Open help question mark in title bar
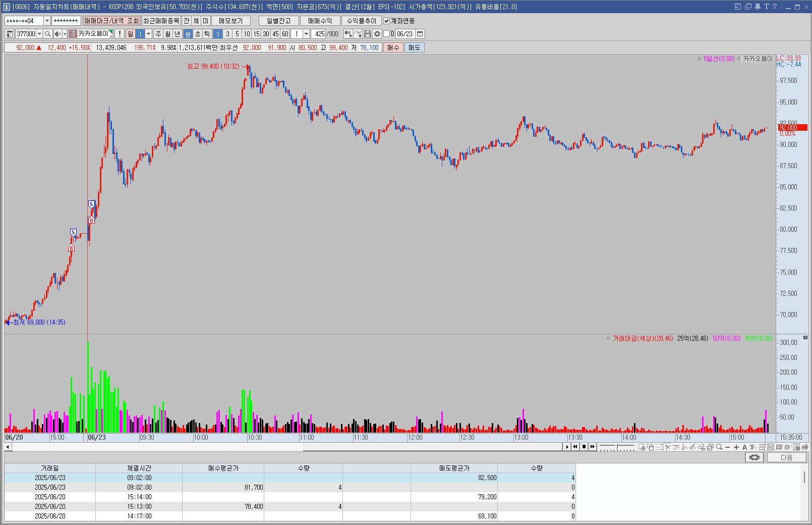The width and height of the screenshot is (812, 525). click(x=775, y=7)
